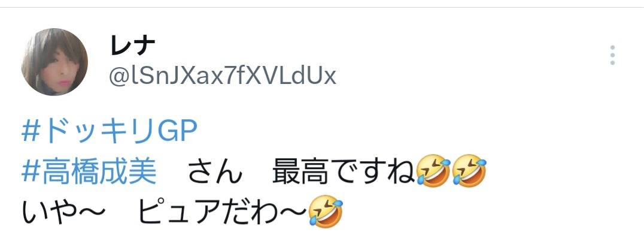644x244 pixels.
Task: Click the laughing emoji after ピュアだわ〜
Action: tap(325, 212)
